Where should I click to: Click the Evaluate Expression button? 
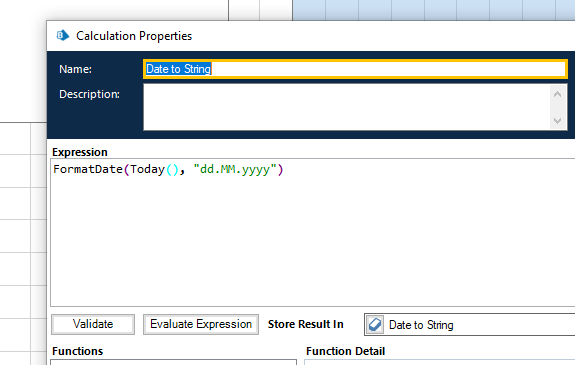[201, 324]
